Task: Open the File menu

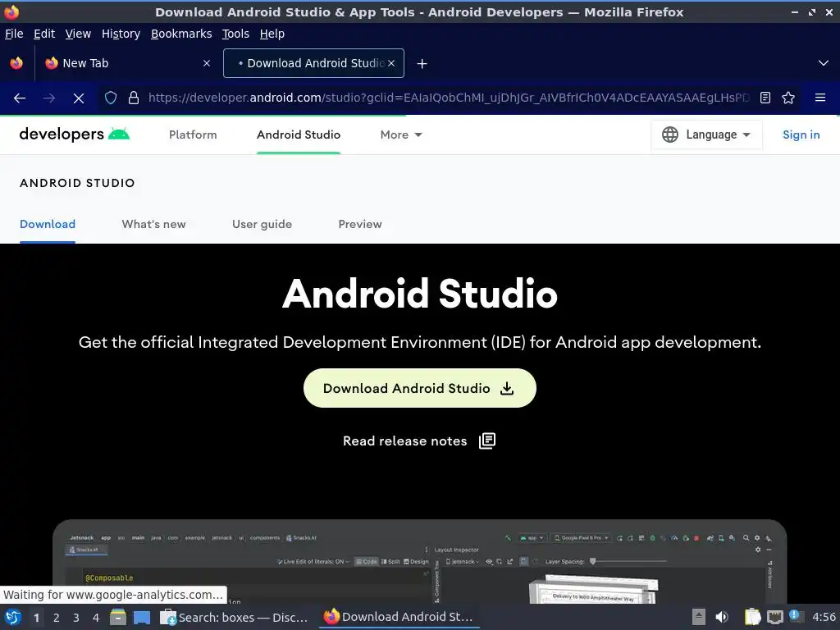Action: coord(14,34)
